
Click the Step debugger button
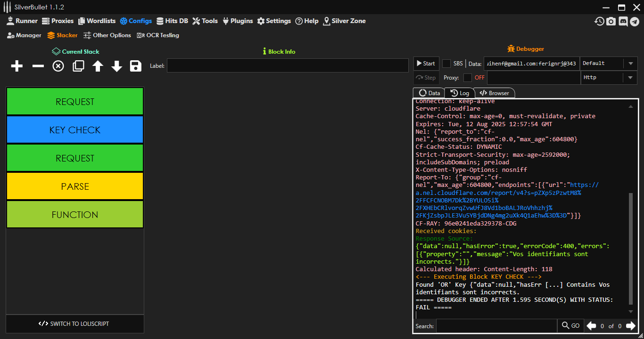point(426,78)
